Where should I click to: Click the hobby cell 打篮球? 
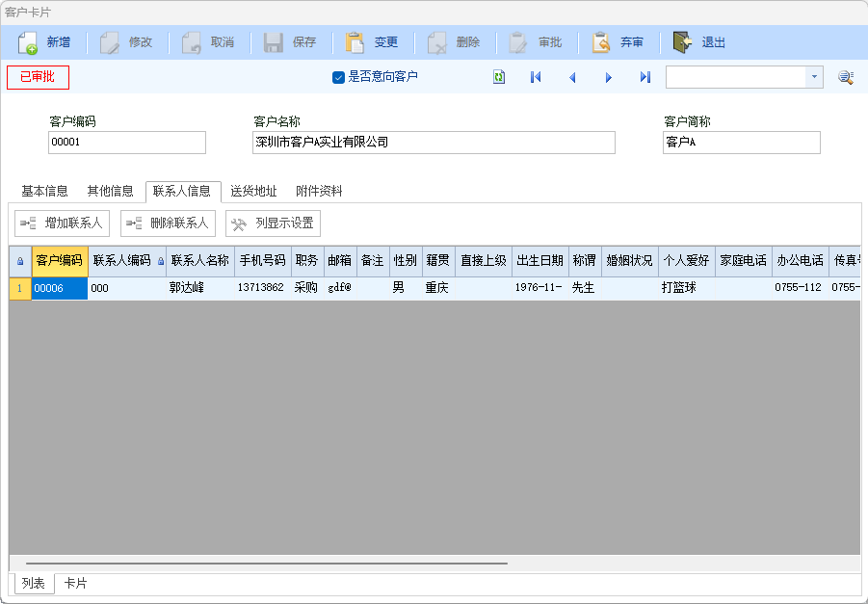tap(687, 288)
